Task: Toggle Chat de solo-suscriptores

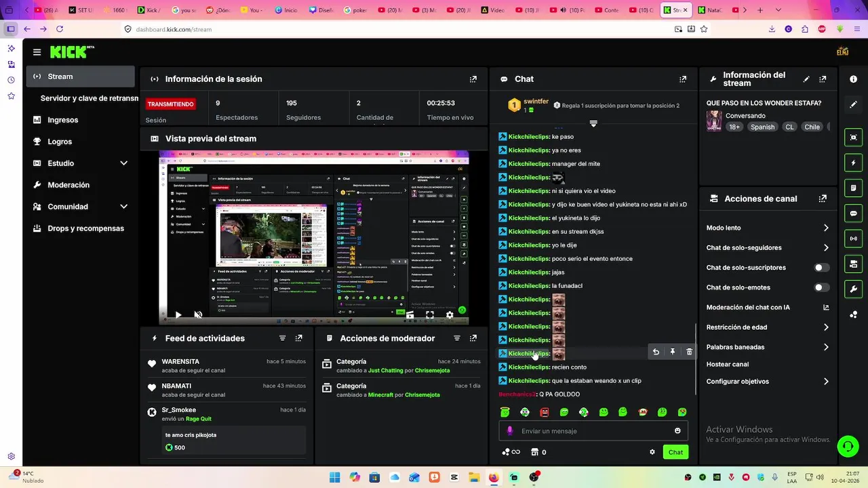Action: 821,268
